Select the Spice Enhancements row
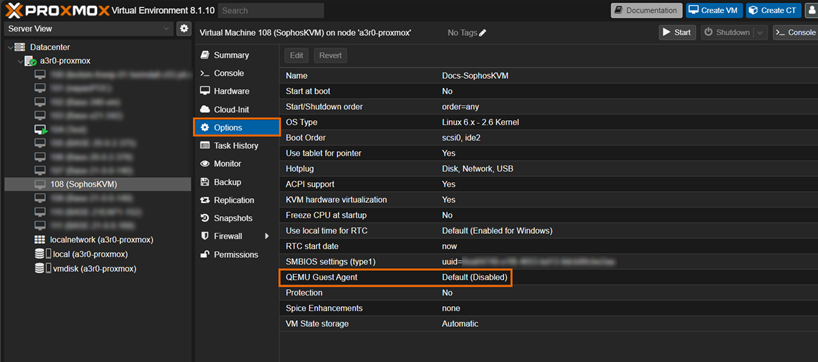818x362 pixels. 549,308
